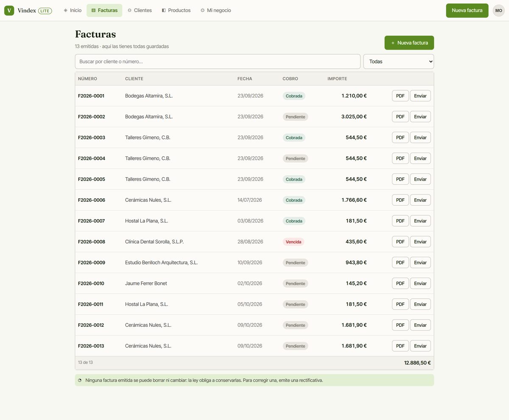This screenshot has height=420, width=509.
Task: Click Enviar for invoice F2026-0012
Action: click(x=420, y=325)
